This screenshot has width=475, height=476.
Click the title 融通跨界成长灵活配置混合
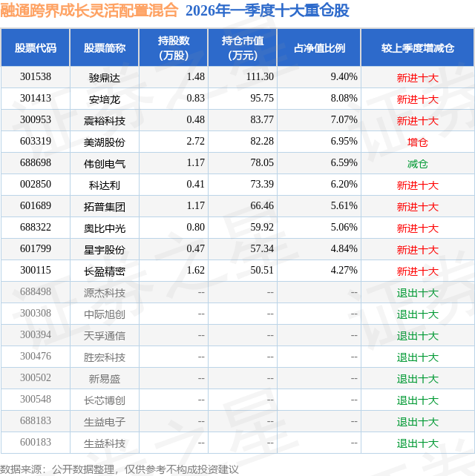pos(89,10)
